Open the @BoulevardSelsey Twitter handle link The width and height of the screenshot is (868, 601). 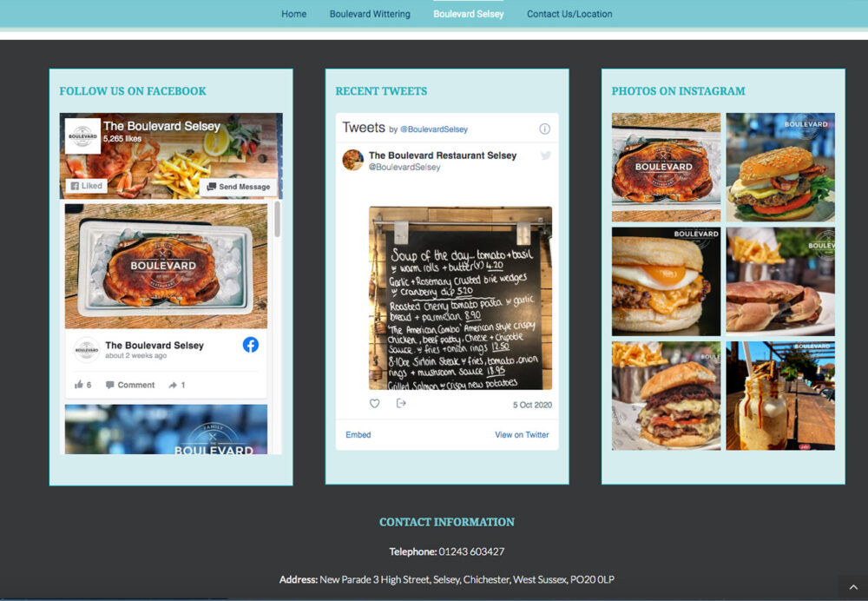pyautogui.click(x=433, y=129)
